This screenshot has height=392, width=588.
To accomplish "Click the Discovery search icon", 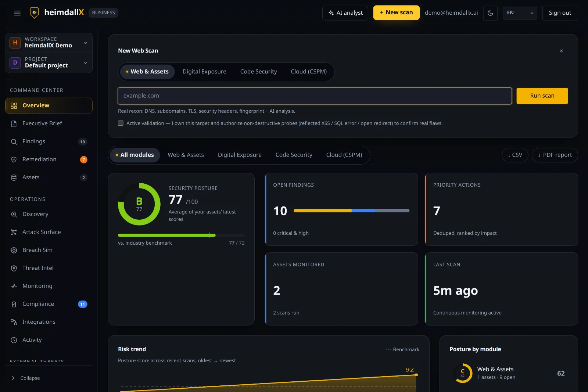I will pyautogui.click(x=14, y=215).
